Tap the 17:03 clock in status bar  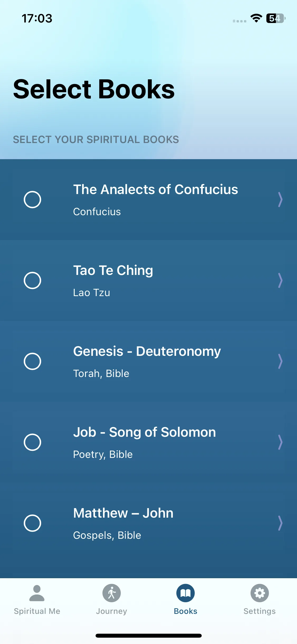(37, 18)
